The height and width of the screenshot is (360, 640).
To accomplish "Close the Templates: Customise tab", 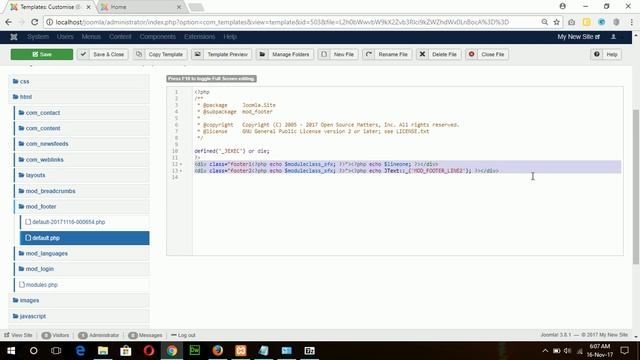I will pyautogui.click(x=88, y=7).
